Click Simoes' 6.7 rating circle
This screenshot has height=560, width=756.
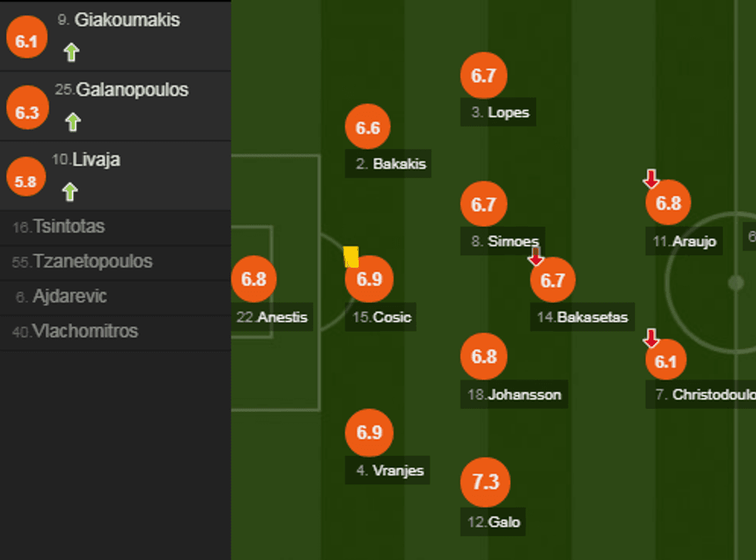coord(483,204)
